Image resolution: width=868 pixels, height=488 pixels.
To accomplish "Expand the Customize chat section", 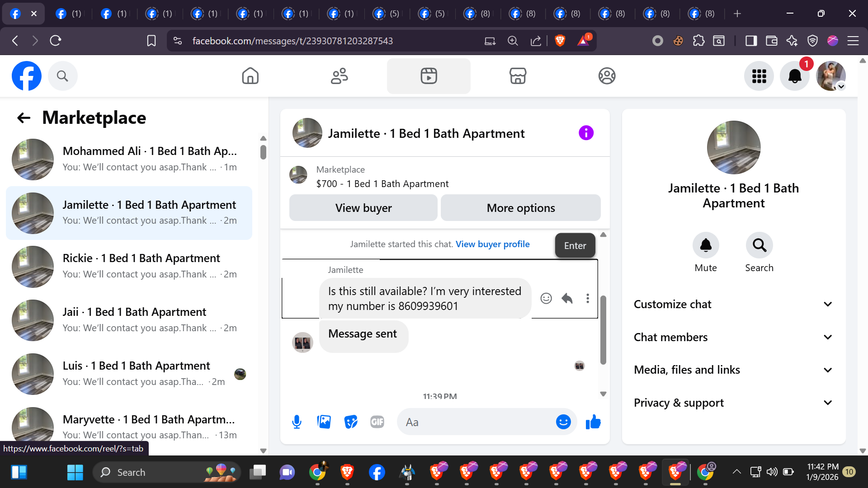I will 733,304.
